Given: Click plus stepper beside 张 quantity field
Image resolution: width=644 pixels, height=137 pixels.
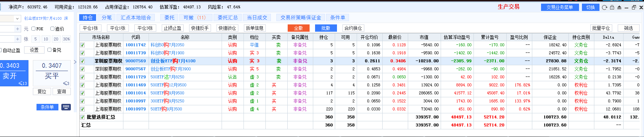Looking at the screenshot, I should 18,39.
